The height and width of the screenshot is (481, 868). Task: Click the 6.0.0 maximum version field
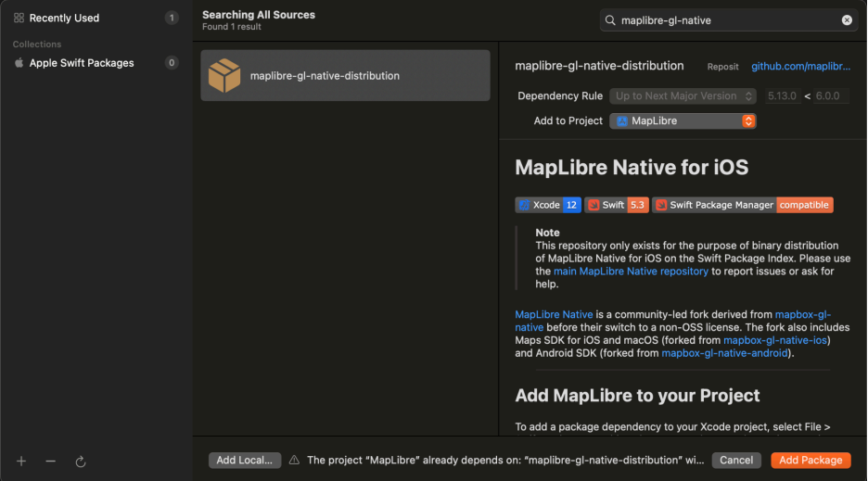tap(831, 95)
